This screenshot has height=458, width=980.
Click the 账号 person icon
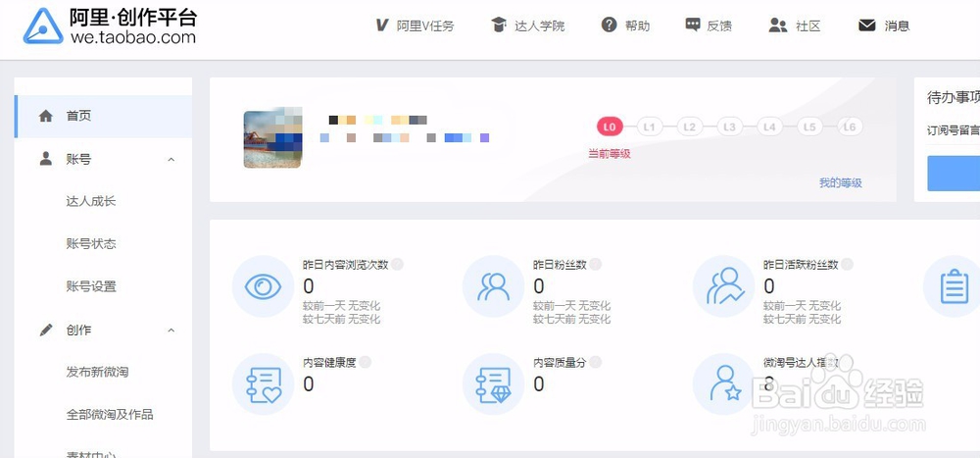tap(46, 159)
